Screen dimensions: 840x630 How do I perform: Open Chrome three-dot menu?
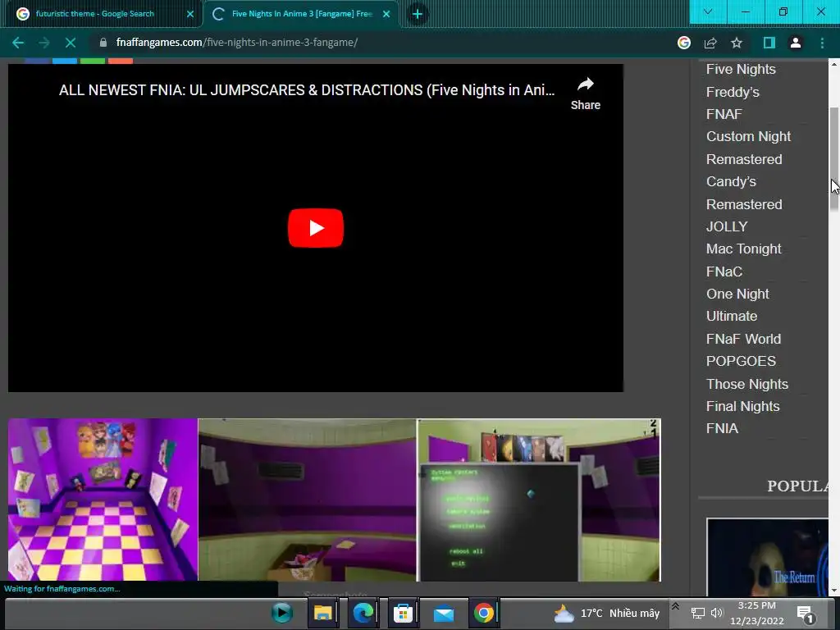click(x=822, y=43)
